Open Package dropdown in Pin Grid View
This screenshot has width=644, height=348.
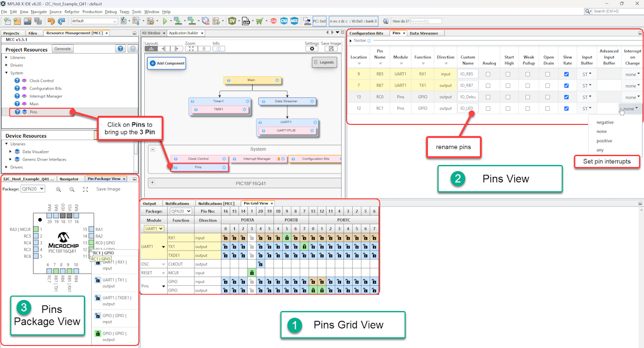(181, 211)
